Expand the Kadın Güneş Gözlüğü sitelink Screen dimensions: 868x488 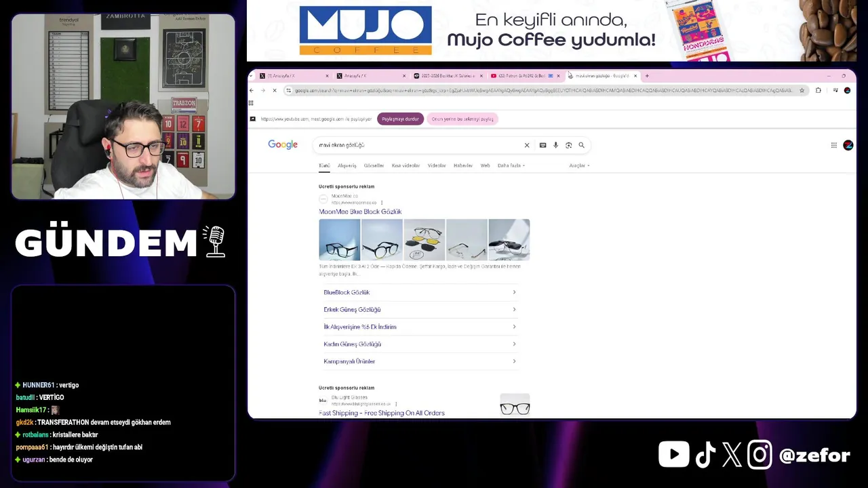click(x=420, y=344)
